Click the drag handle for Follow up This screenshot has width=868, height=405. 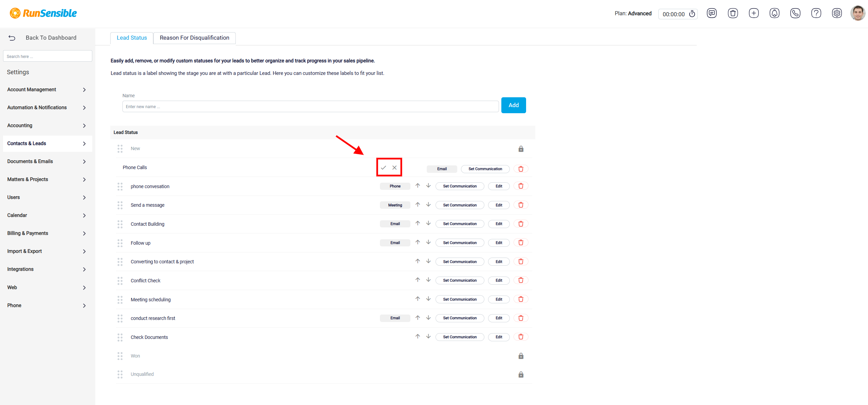pyautogui.click(x=120, y=243)
